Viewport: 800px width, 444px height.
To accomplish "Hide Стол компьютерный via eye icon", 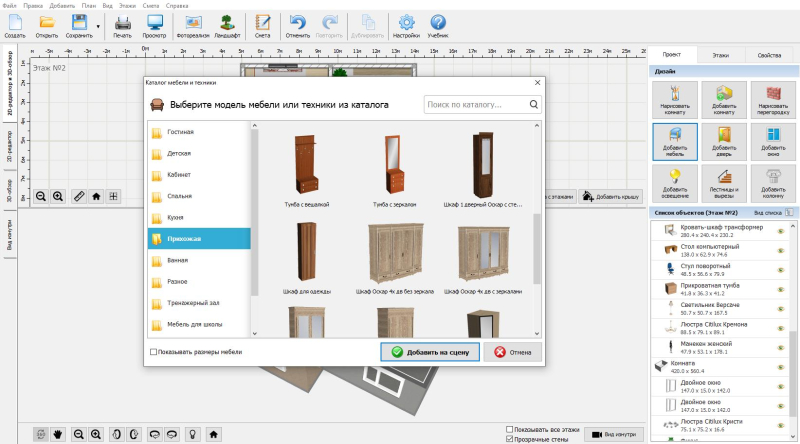I will pyautogui.click(x=781, y=249).
